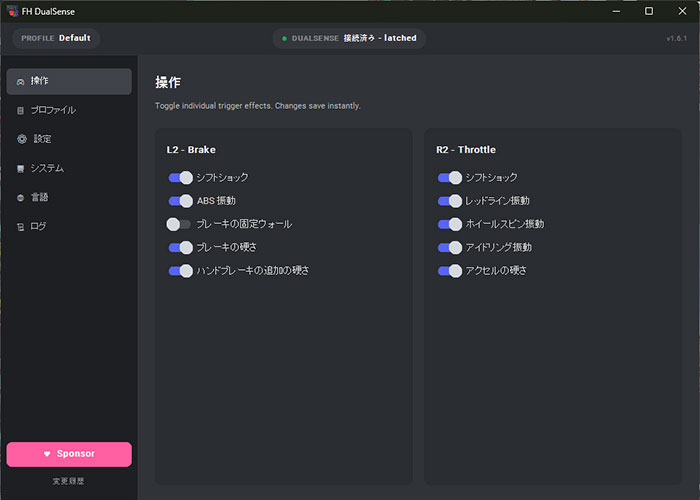Toggle ハンドブレーキの追加の硬さ switch
Viewport: 700px width, 500px height.
[180, 271]
